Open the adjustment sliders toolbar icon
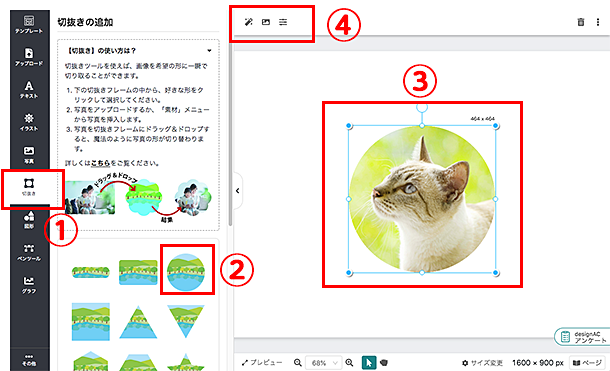This screenshot has width=610, height=371. coord(283,22)
